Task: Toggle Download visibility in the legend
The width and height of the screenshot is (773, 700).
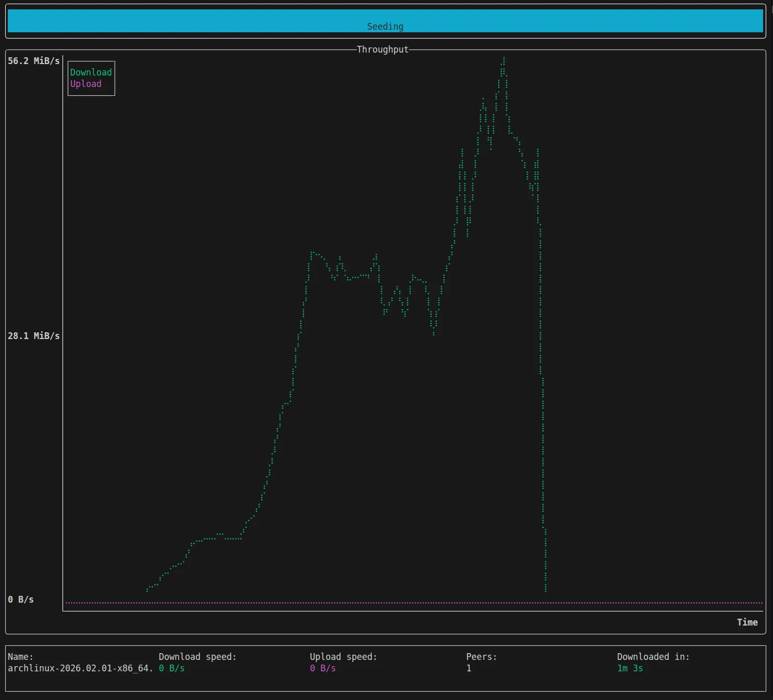Action: [90, 72]
